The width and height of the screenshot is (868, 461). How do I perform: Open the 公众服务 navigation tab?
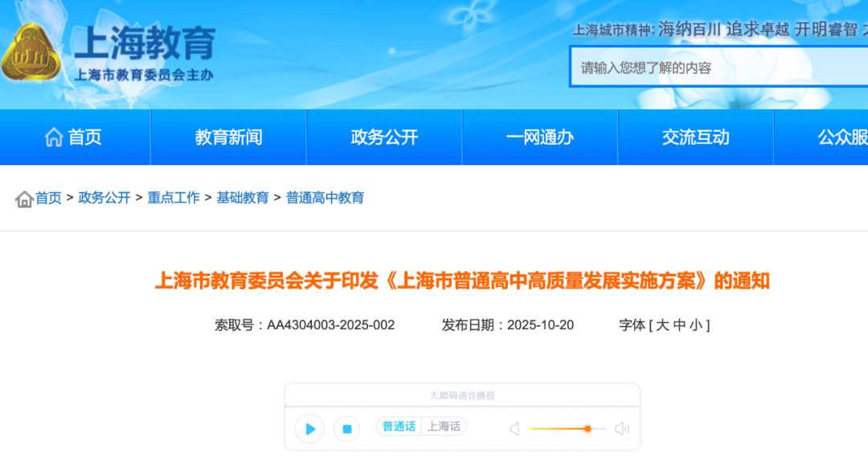point(821,137)
